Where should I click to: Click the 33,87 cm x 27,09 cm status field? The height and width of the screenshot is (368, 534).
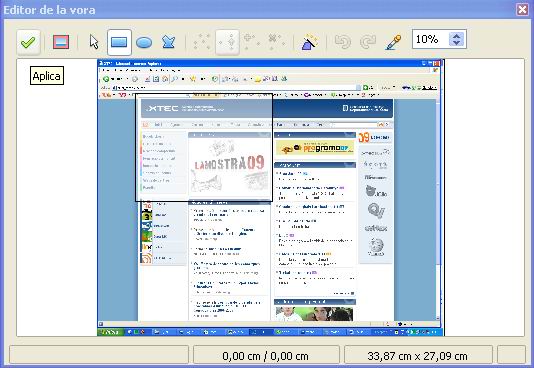[418, 356]
